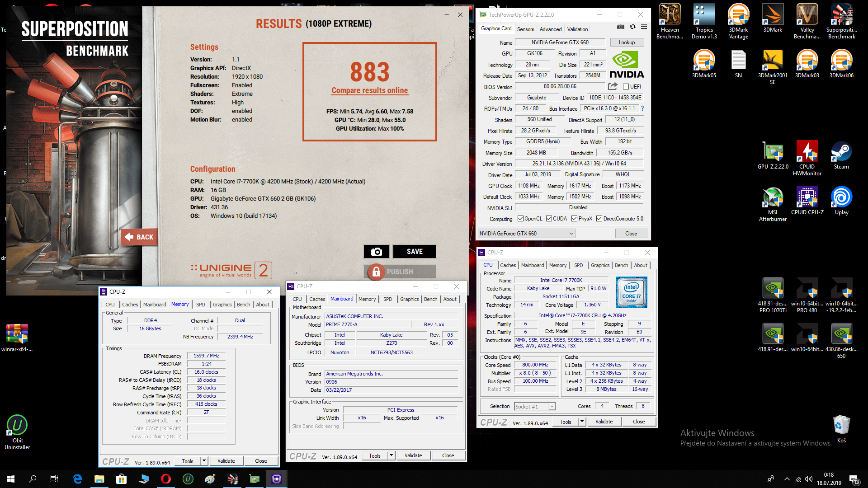
Task: Open the SN text file on desktop
Action: point(738,64)
